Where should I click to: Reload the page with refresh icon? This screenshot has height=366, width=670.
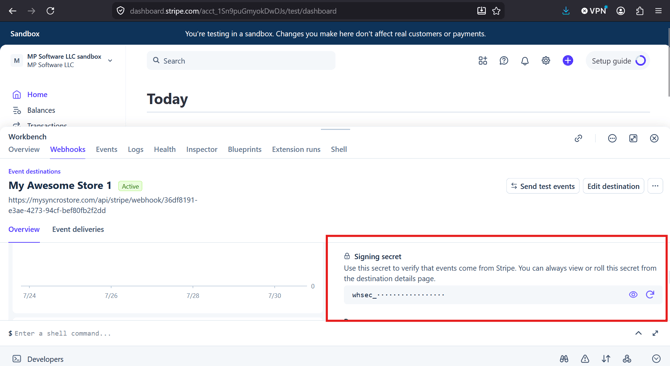(50, 11)
